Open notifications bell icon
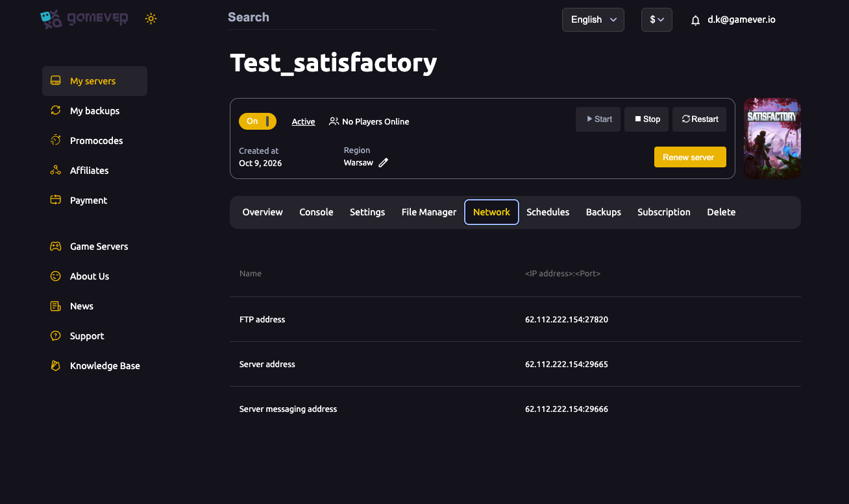 tap(695, 20)
